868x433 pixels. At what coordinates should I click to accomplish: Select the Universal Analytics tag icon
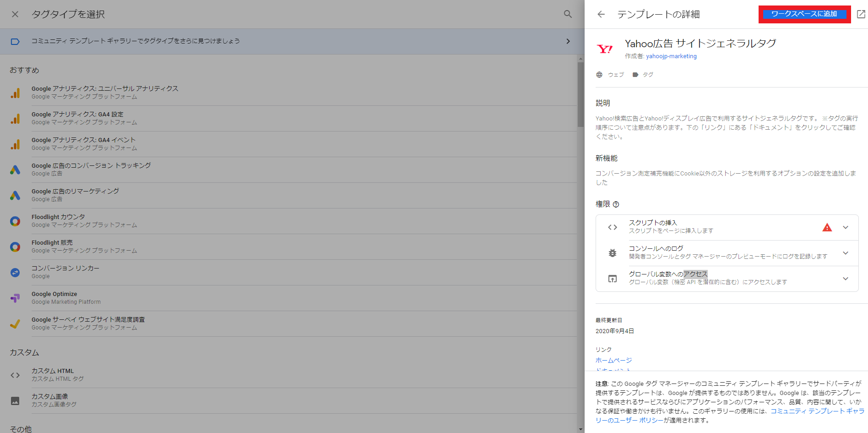[x=15, y=93]
